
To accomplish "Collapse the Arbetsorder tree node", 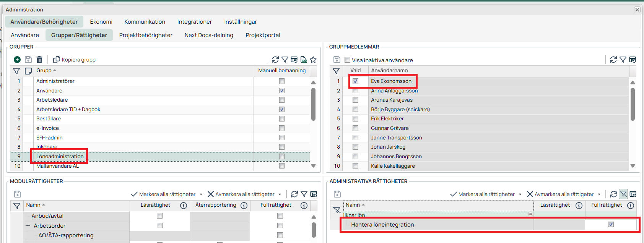I will tap(28, 226).
